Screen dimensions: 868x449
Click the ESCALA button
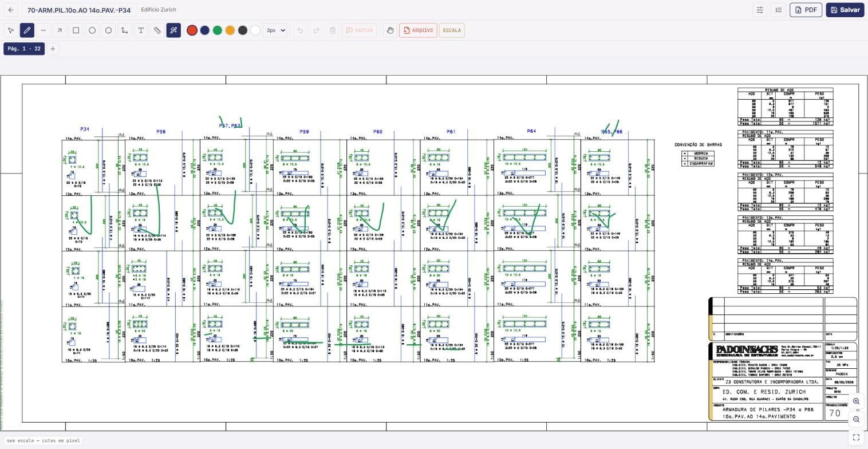point(452,30)
